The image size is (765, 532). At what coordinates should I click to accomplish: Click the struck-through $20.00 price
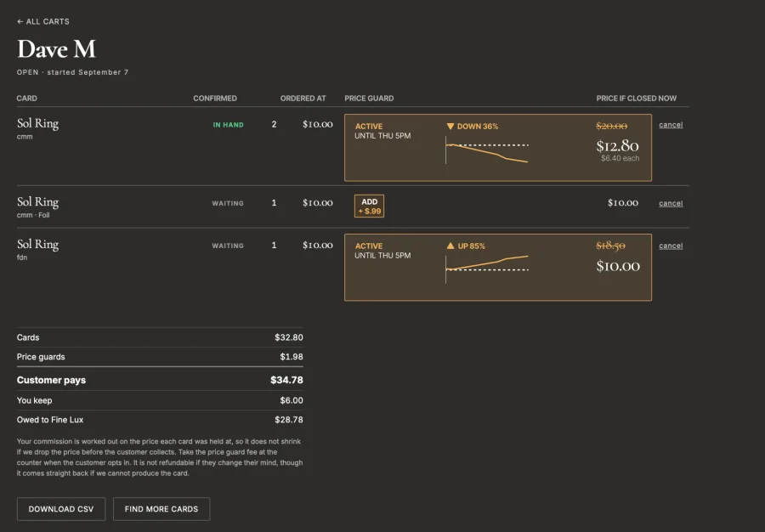coord(612,126)
